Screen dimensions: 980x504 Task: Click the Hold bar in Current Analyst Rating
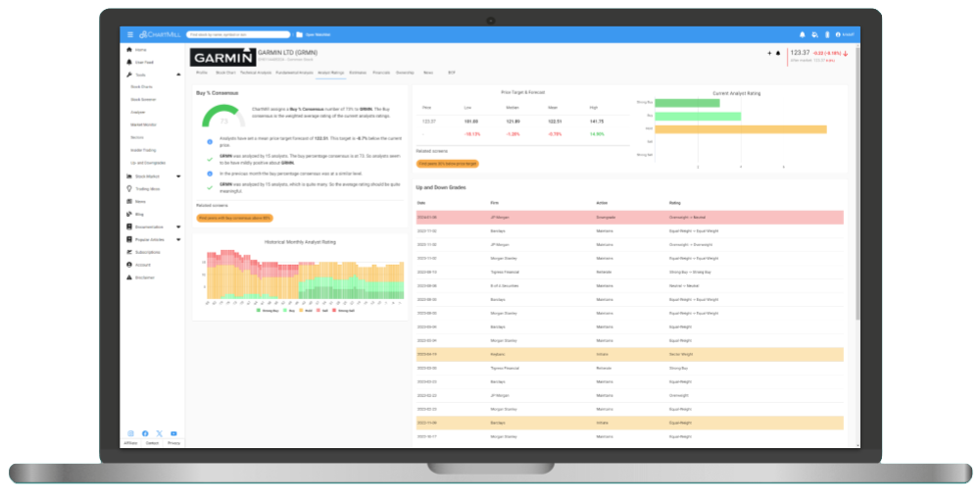(741, 129)
